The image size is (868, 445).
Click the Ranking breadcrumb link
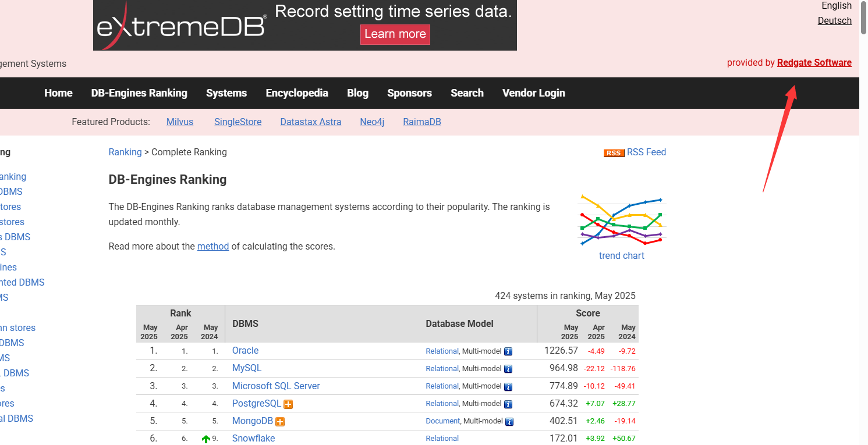[125, 152]
